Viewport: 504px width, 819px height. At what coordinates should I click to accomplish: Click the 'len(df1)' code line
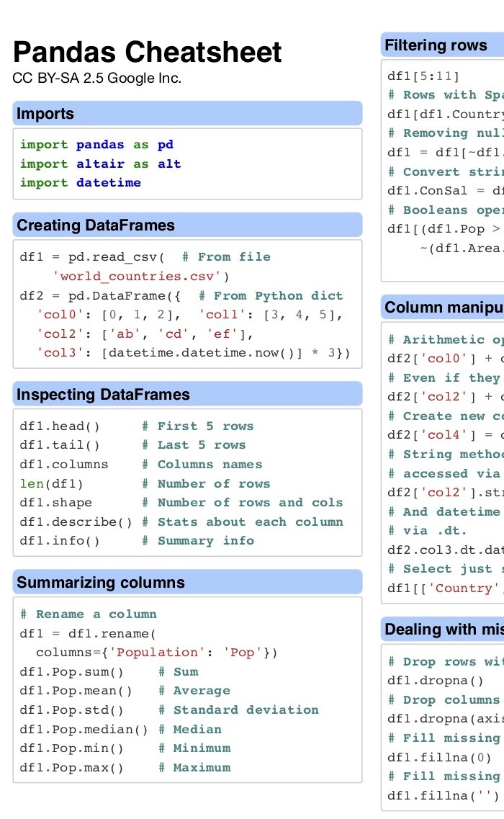click(51, 483)
